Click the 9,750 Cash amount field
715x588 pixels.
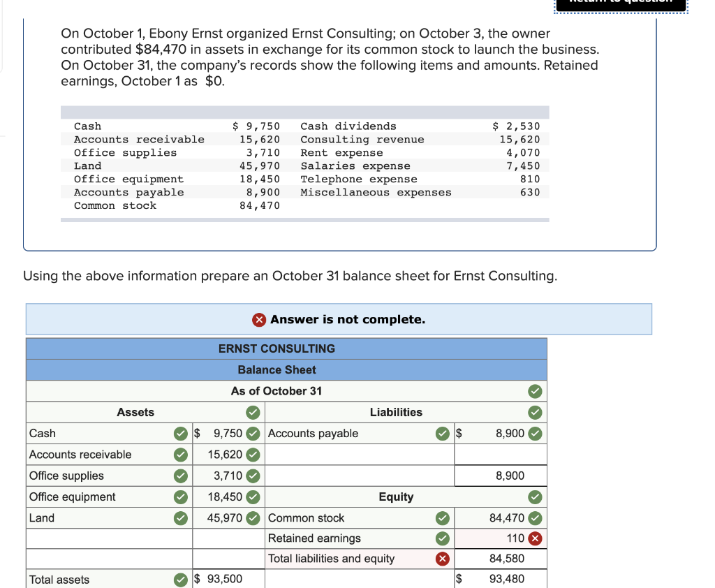point(228,434)
